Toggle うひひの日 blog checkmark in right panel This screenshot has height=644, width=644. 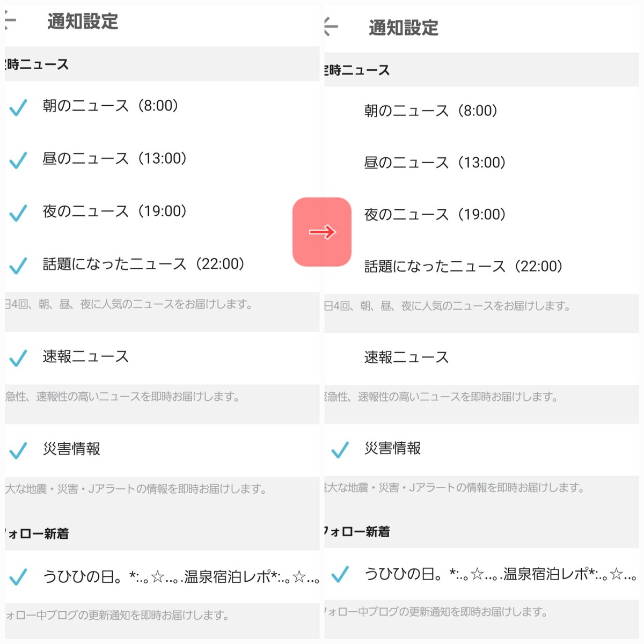[340, 574]
